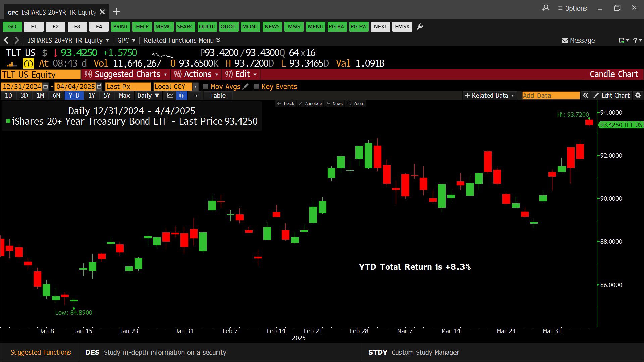
Task: Click the wrench settings icon in toolbar
Action: pyautogui.click(x=420, y=27)
